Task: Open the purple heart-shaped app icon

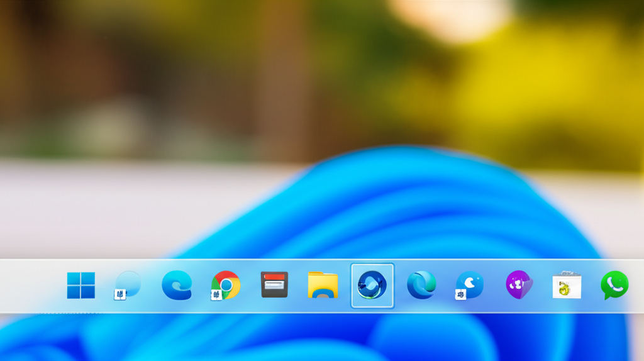Action: pos(519,285)
